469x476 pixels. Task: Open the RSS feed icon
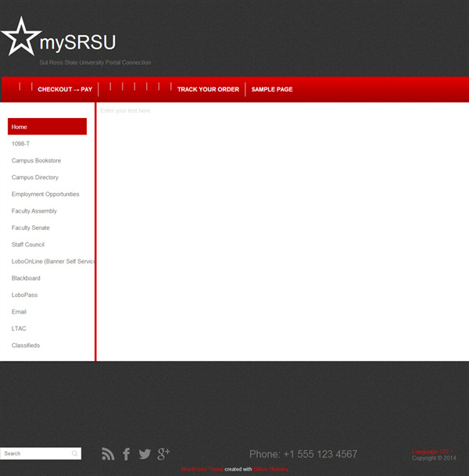coord(108,454)
